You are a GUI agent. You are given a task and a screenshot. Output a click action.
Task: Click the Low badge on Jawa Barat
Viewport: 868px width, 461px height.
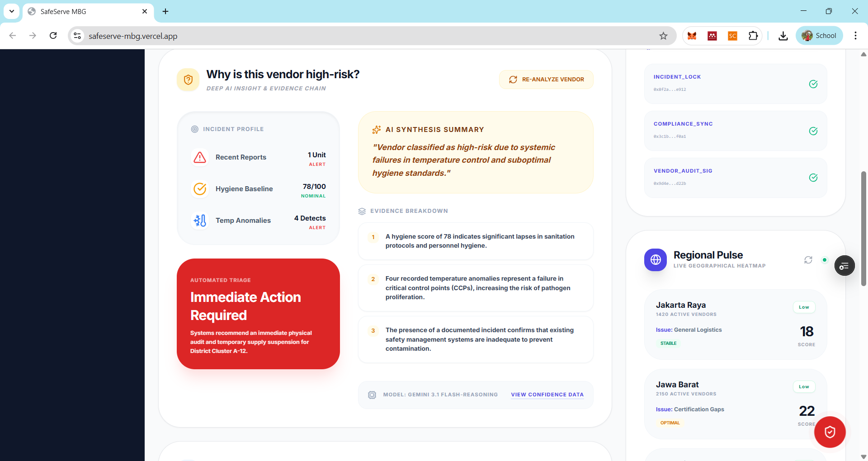tap(804, 387)
